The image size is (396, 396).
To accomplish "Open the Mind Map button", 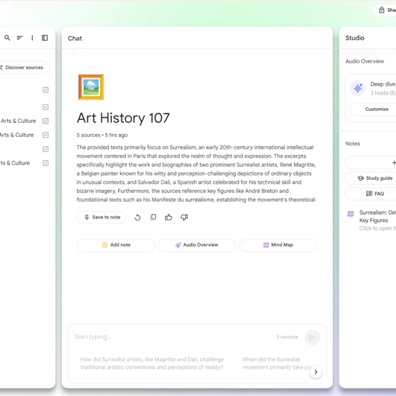I will point(278,245).
